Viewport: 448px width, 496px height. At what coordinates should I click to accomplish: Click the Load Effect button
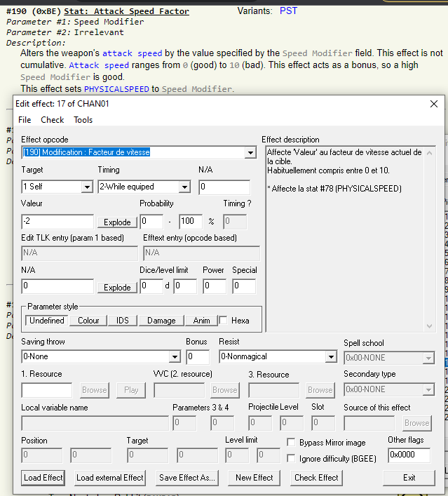click(43, 478)
